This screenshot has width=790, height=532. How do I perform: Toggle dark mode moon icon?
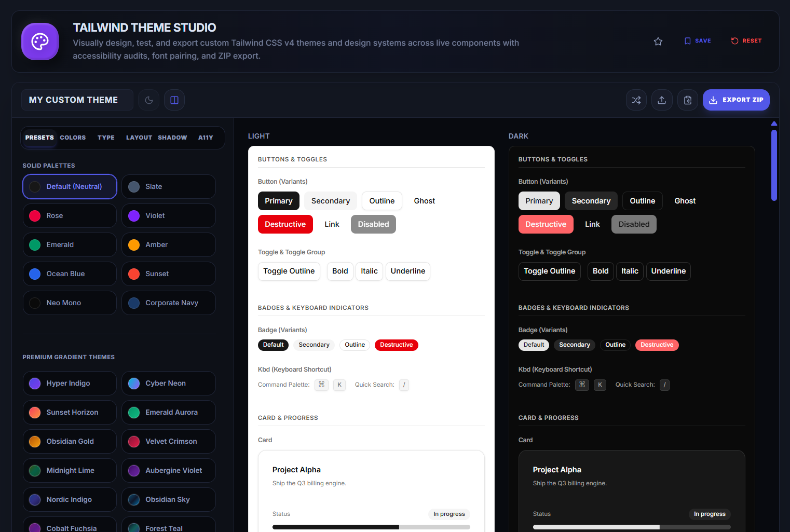coord(149,100)
